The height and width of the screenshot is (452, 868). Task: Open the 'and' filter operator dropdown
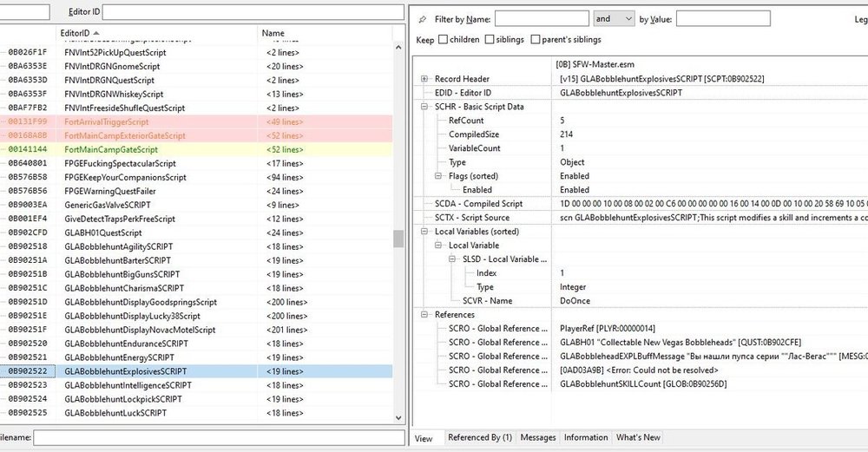tap(614, 19)
